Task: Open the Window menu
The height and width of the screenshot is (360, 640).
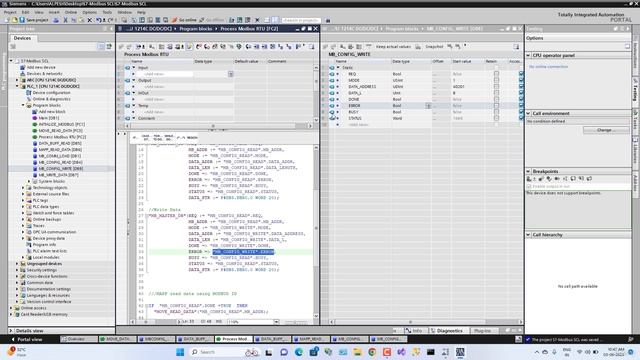Action: coord(124,12)
